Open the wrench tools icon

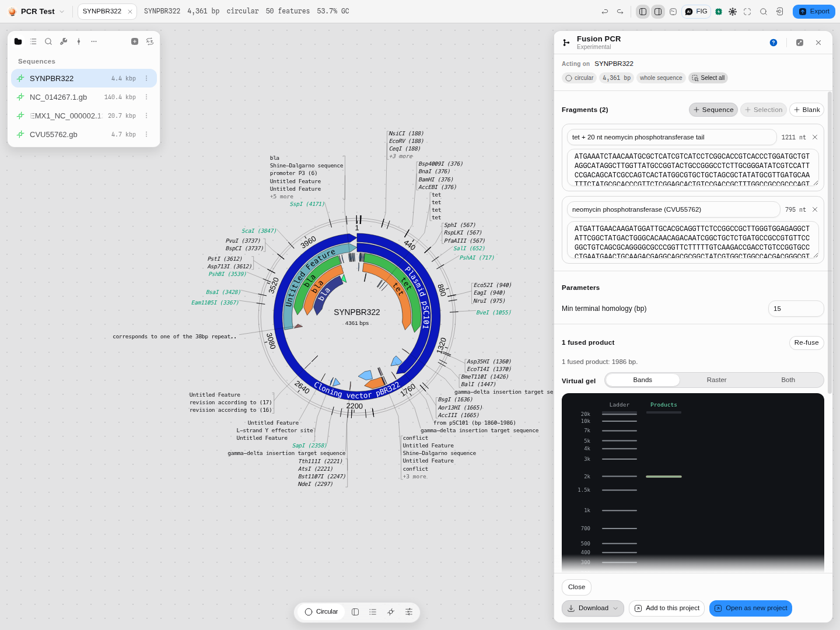point(64,41)
